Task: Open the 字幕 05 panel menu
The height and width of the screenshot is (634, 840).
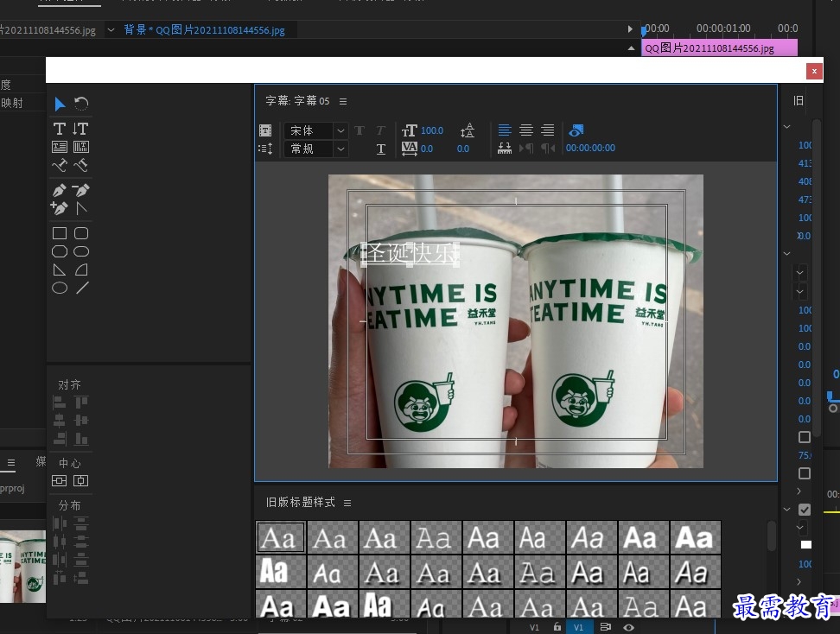Action: tap(343, 101)
